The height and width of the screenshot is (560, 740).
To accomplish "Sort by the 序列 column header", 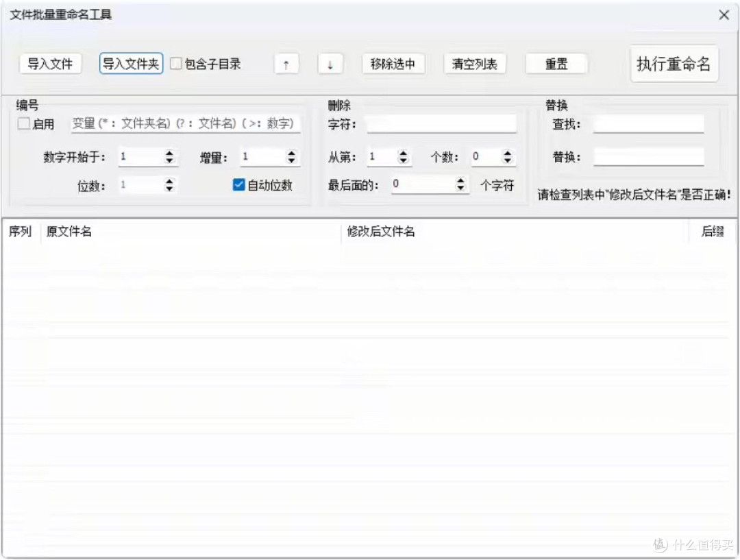I will 21,232.
